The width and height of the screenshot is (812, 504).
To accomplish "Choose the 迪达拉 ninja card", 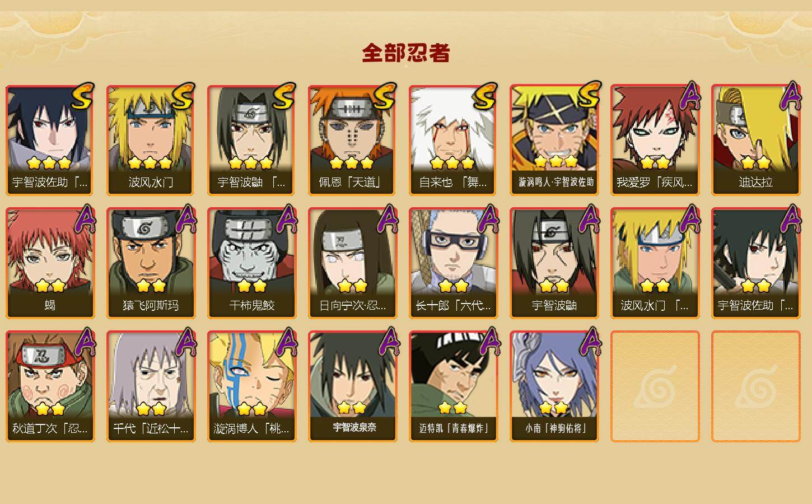I will [x=755, y=140].
